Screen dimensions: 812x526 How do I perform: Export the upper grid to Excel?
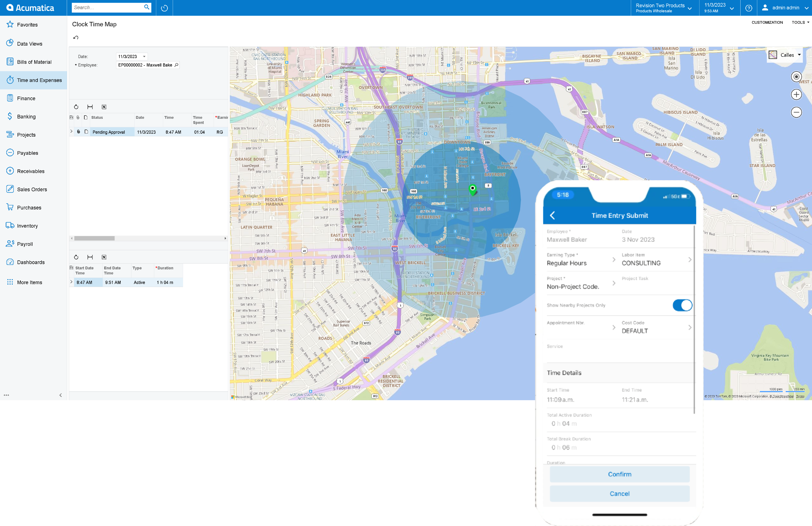pos(104,107)
